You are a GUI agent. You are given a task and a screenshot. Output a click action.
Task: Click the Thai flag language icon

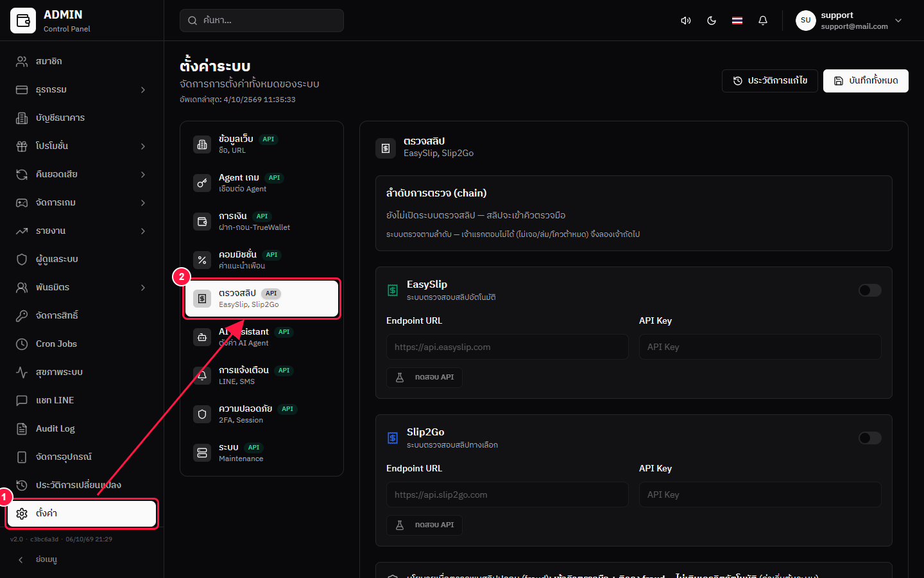point(737,21)
